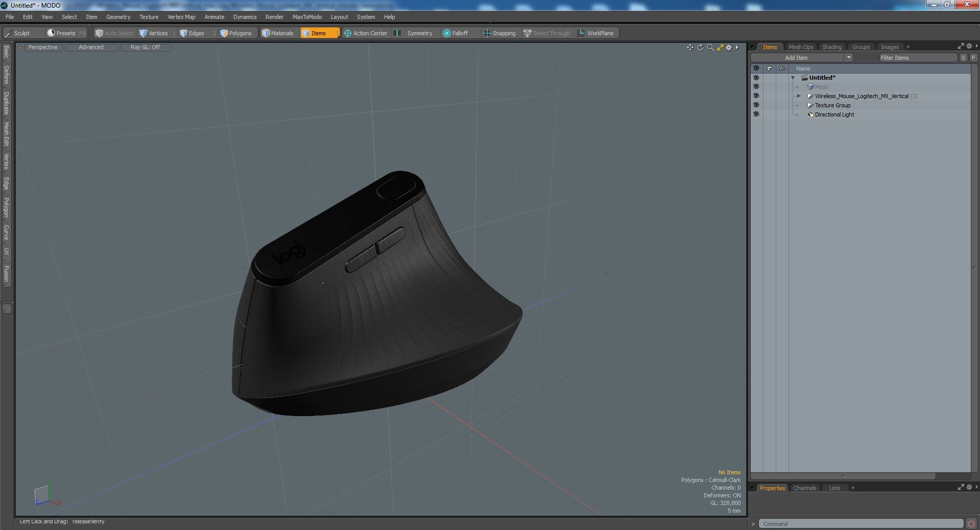
Task: Click the Filter Items input field
Action: (x=918, y=58)
